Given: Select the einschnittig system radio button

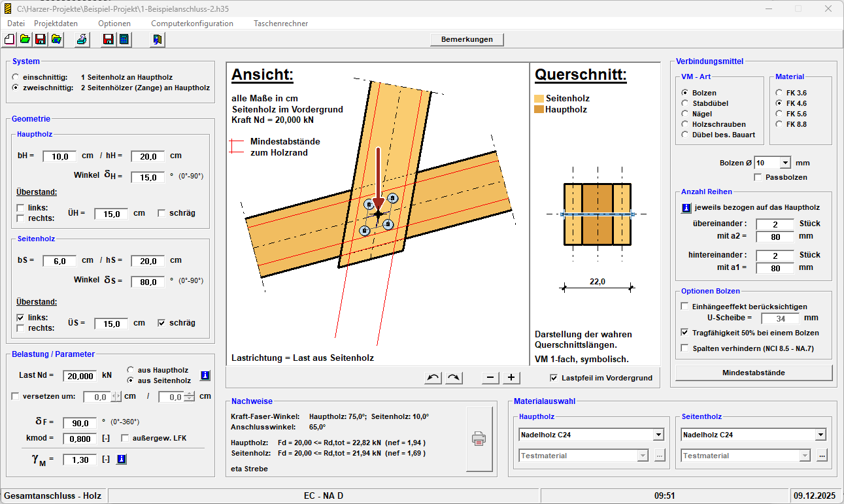Looking at the screenshot, I should (16, 77).
